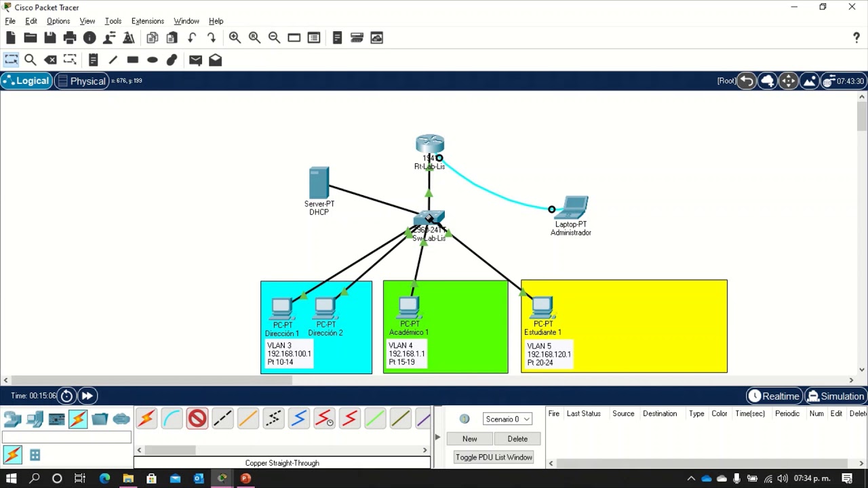Copy selection with the Copy icon
Viewport: 868px width, 488px height.
[153, 38]
